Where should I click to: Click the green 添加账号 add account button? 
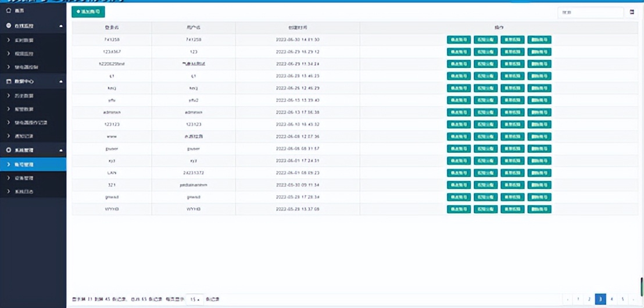pyautogui.click(x=88, y=12)
